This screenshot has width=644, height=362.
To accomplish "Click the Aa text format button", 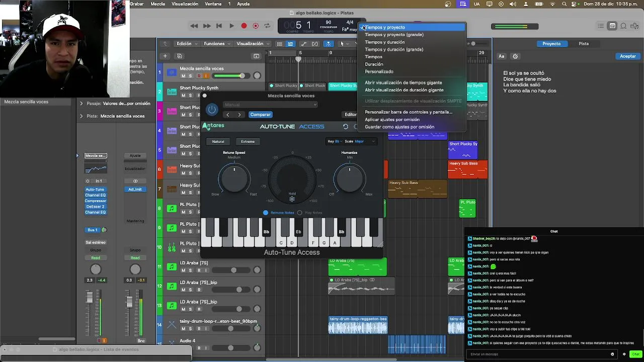I will click(x=502, y=56).
